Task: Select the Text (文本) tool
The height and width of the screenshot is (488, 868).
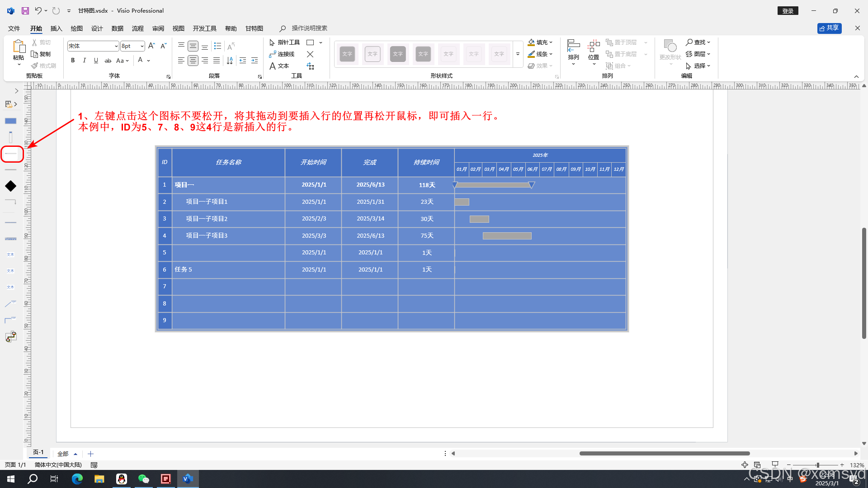Action: coord(279,66)
